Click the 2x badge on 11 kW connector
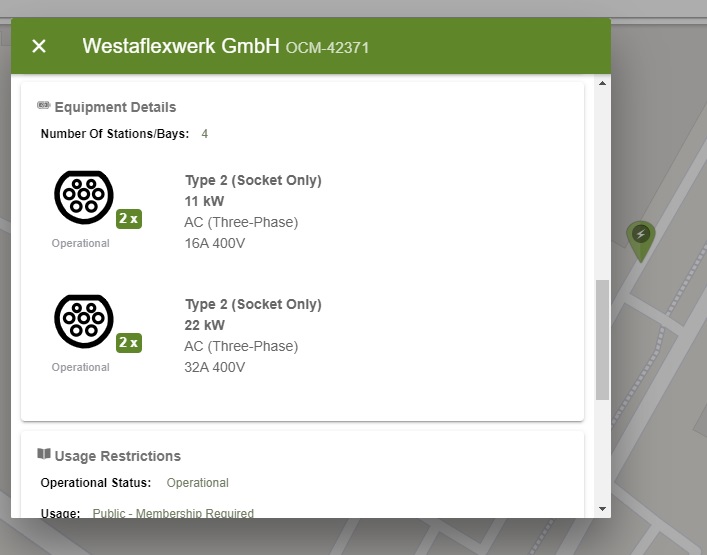 [x=128, y=218]
